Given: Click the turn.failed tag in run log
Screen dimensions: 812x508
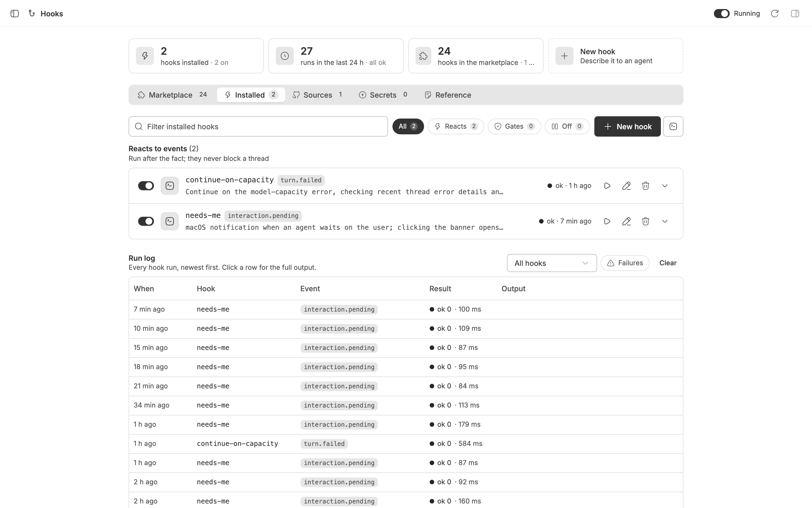Looking at the screenshot, I should coord(324,444).
